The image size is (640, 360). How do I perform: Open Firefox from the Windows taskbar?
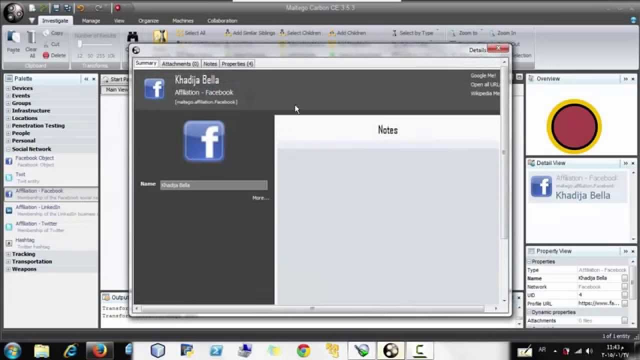tap(99, 350)
